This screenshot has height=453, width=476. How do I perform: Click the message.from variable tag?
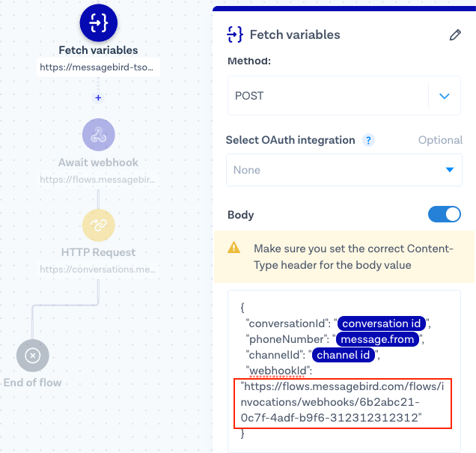tap(376, 339)
